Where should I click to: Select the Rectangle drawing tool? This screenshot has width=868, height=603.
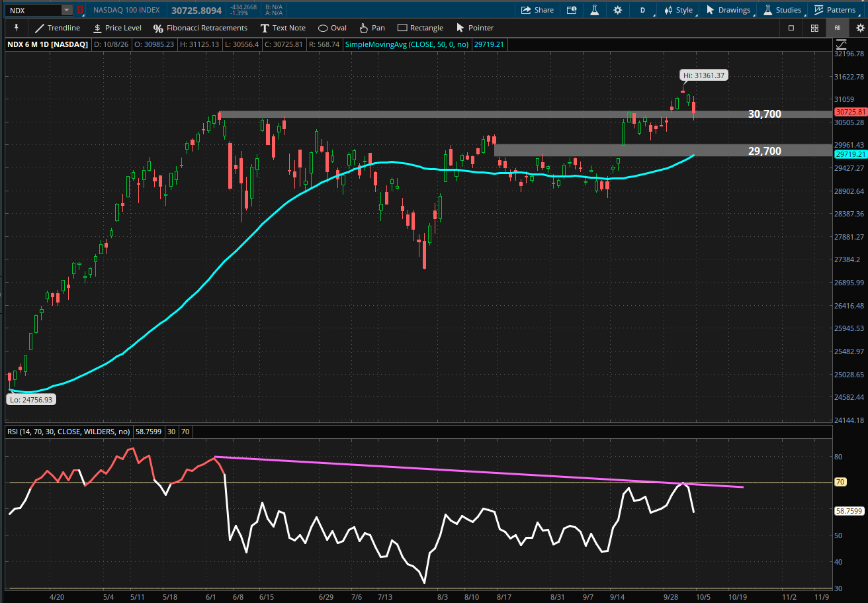(420, 28)
